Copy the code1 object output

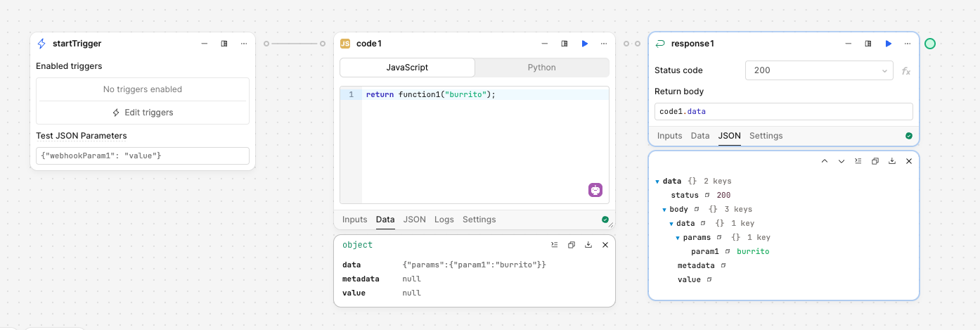[572, 245]
